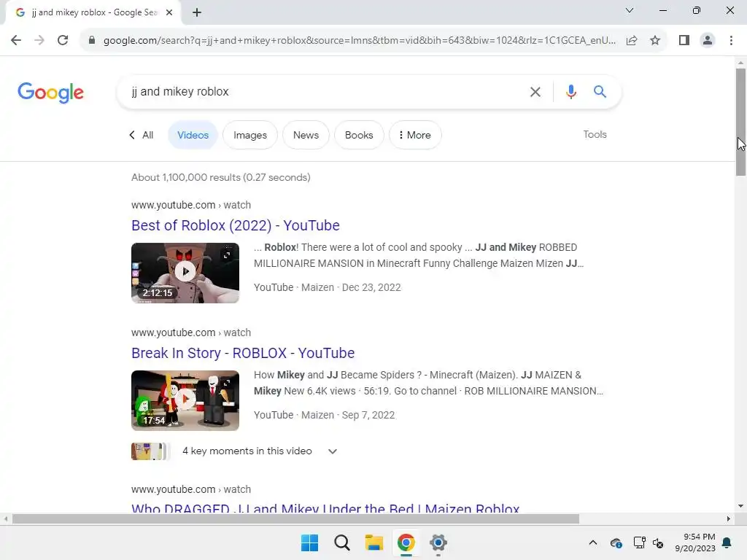Open the Best of Roblox (2022) - YouTube link
The image size is (747, 560).
point(236,225)
